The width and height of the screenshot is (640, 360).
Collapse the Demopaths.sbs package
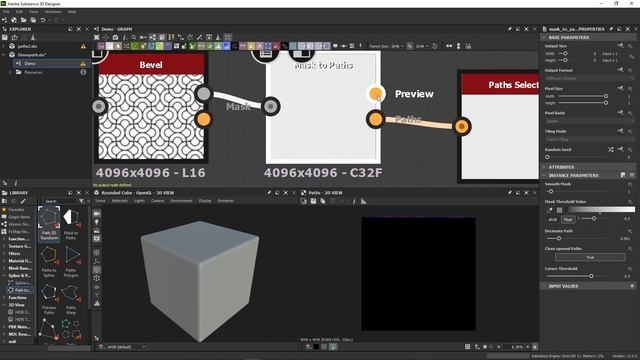coord(4,55)
